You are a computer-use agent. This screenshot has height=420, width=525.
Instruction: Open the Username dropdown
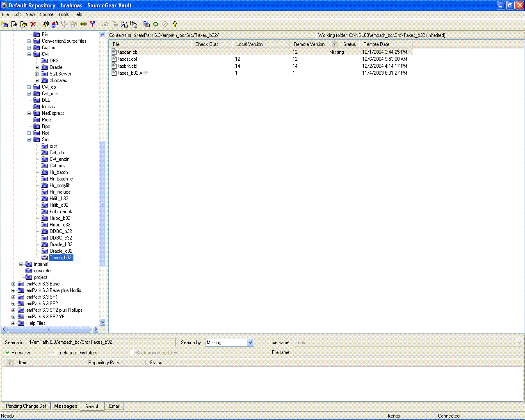pos(519,342)
